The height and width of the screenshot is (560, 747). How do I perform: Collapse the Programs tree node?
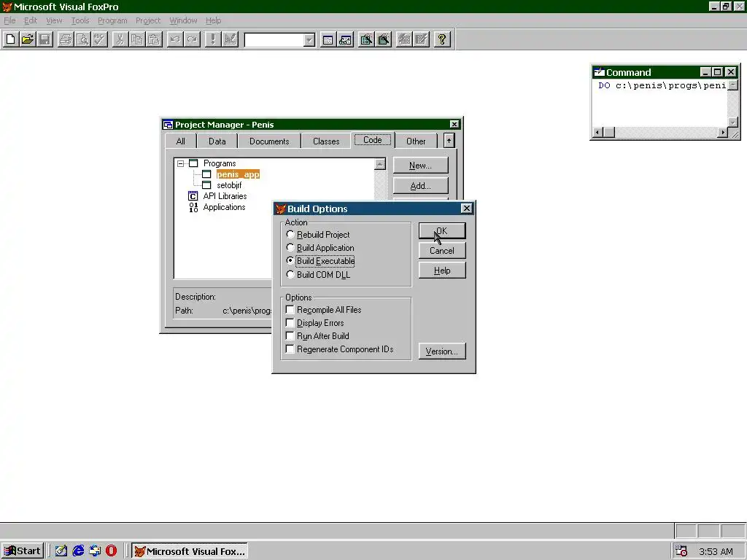[181, 163]
